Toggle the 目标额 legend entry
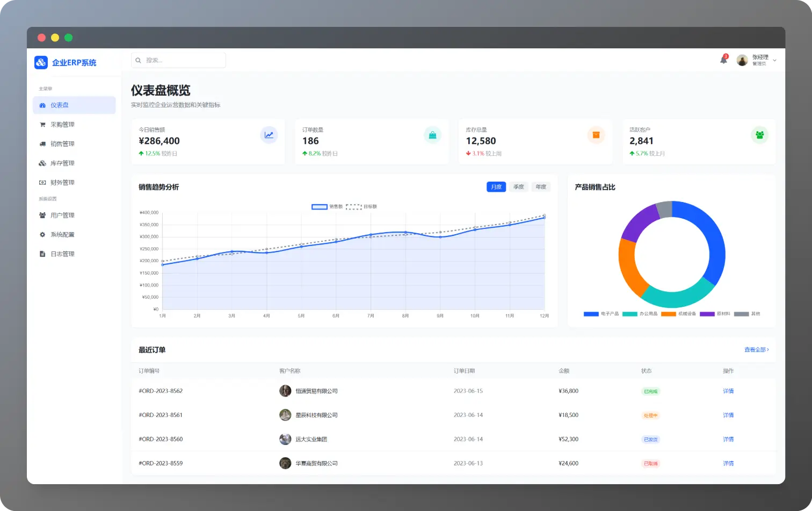This screenshot has height=511, width=812. (363, 206)
